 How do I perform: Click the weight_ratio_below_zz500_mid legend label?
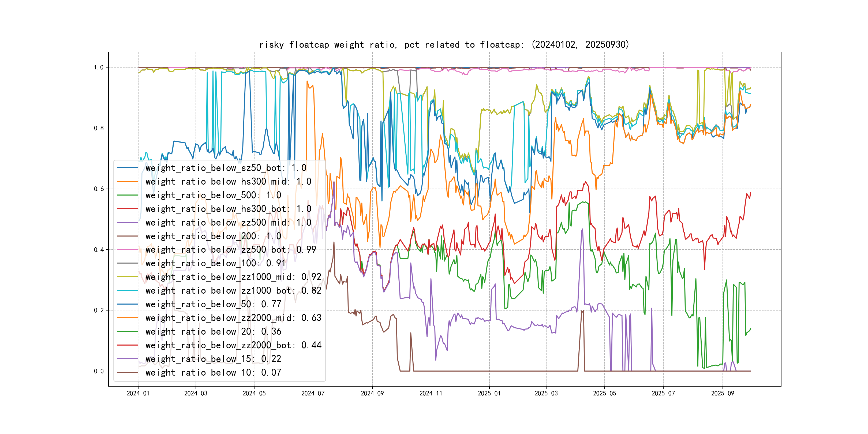228,222
